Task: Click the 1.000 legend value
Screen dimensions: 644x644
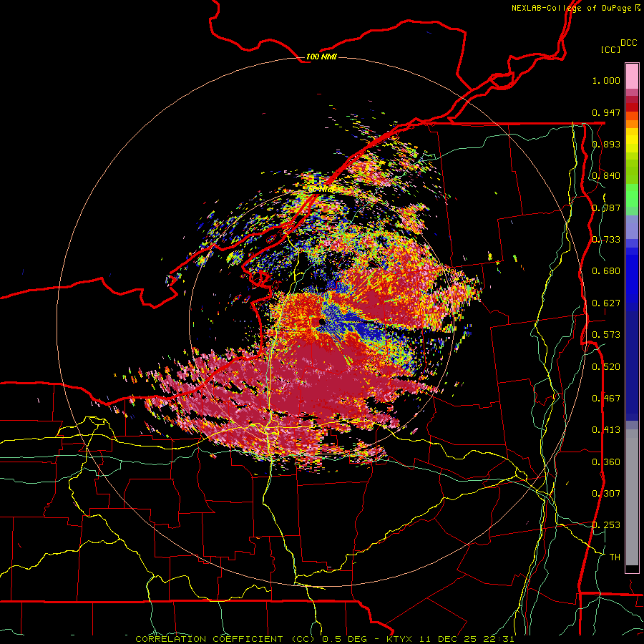Action: pyautogui.click(x=606, y=80)
